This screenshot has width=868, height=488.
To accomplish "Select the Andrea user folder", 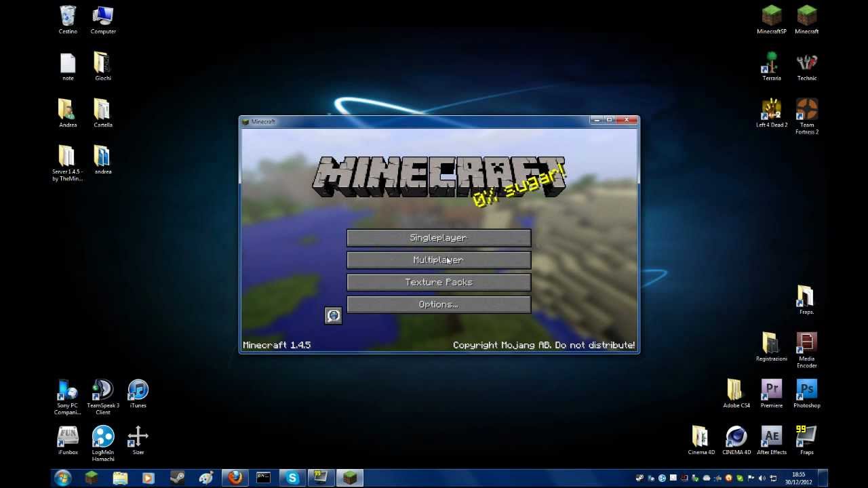I will click(x=68, y=113).
